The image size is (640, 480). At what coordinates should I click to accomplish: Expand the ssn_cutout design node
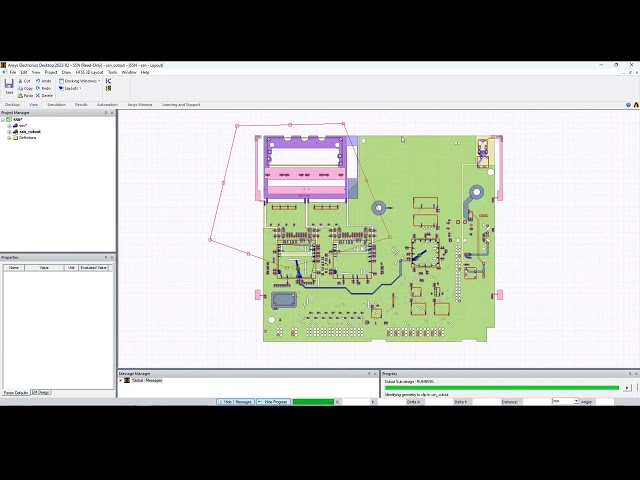click(x=9, y=132)
